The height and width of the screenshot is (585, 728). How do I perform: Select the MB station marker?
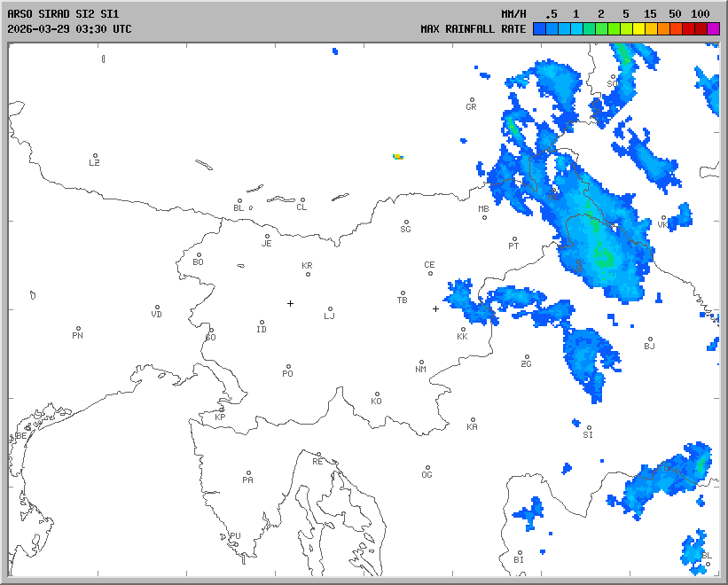point(484,217)
